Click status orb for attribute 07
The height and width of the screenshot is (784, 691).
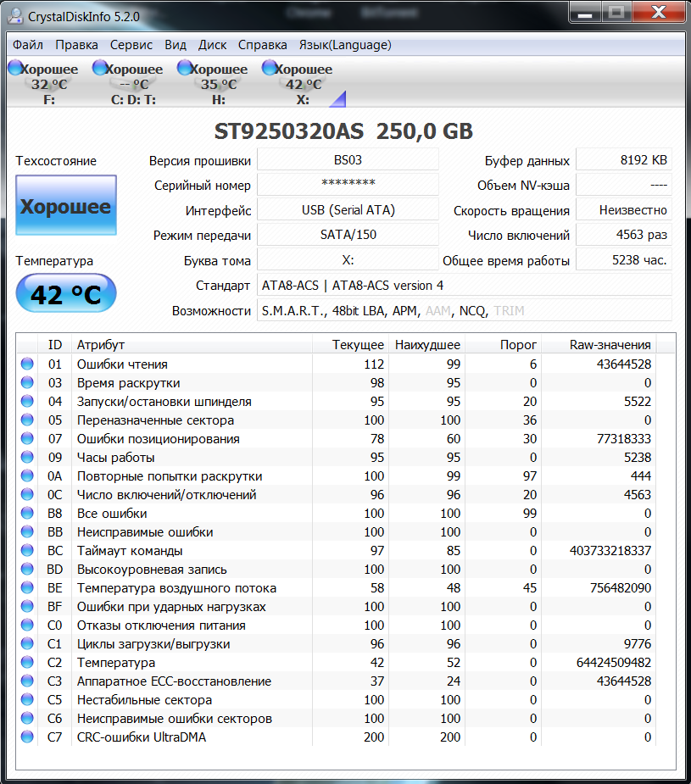pyautogui.click(x=27, y=438)
